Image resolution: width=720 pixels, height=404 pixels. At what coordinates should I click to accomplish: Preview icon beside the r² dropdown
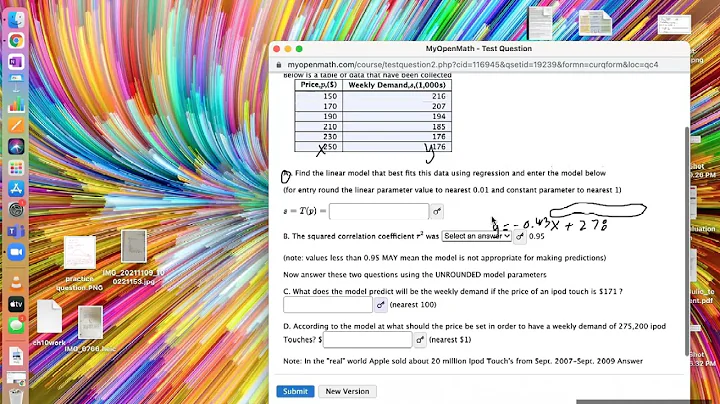coord(520,236)
